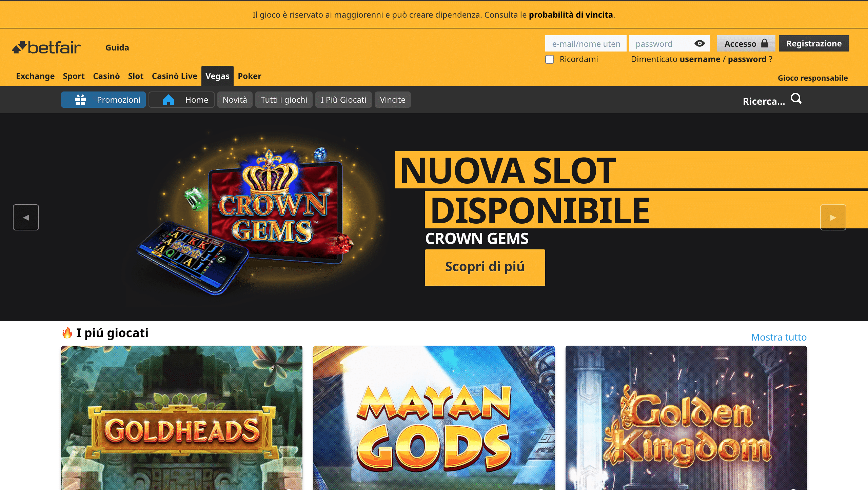
Task: Switch to the Casinò Live section
Action: [x=174, y=76]
